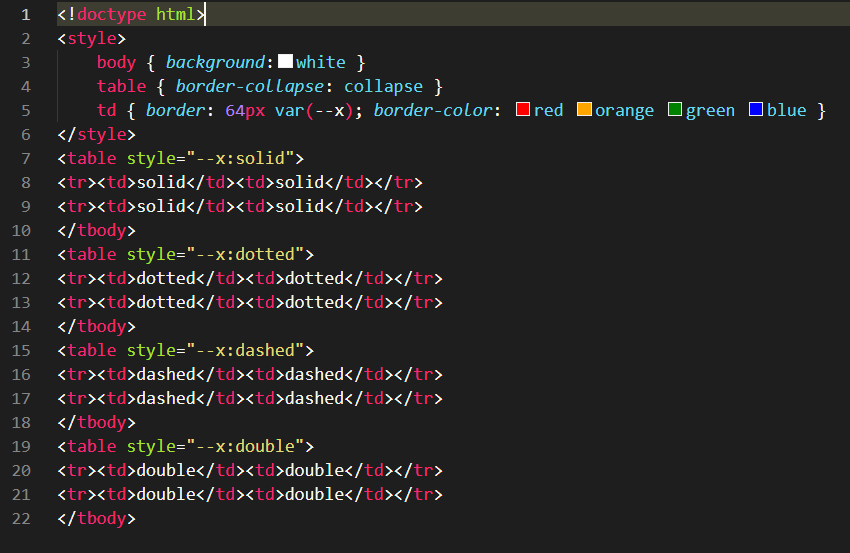Select line number 15 in gutter
Image resolution: width=850 pixels, height=553 pixels.
[x=21, y=350]
